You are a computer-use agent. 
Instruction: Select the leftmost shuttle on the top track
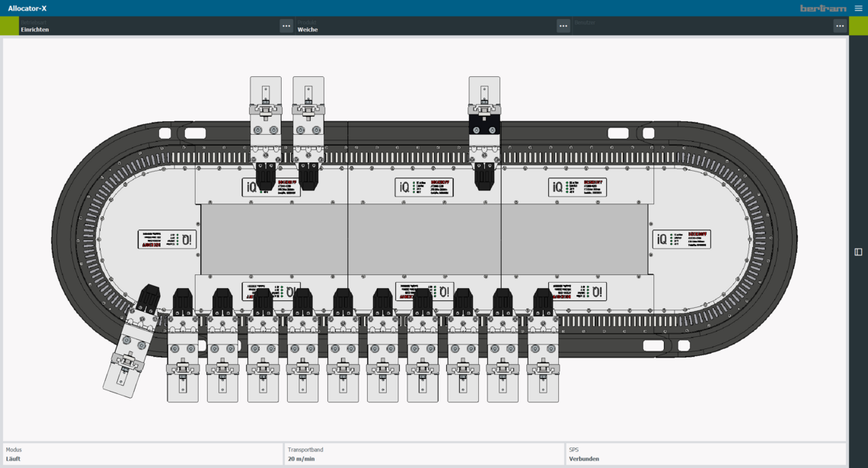tap(266, 130)
